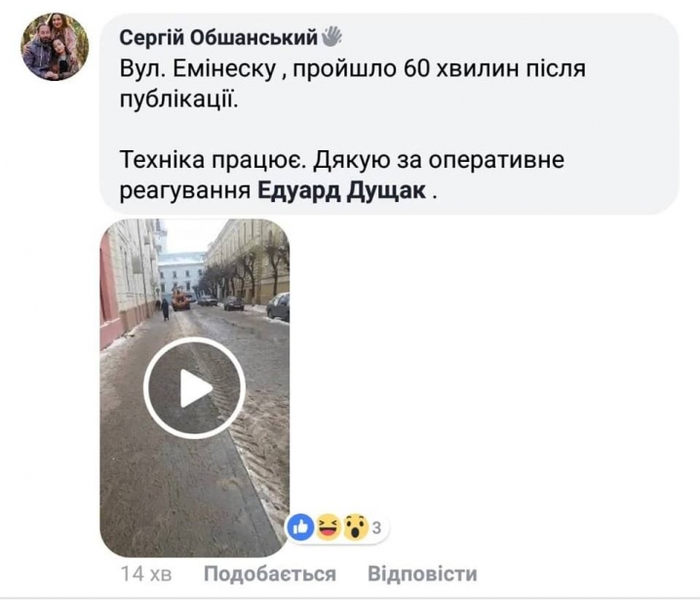
Task: Click the waving hand badge icon
Action: click(x=331, y=36)
